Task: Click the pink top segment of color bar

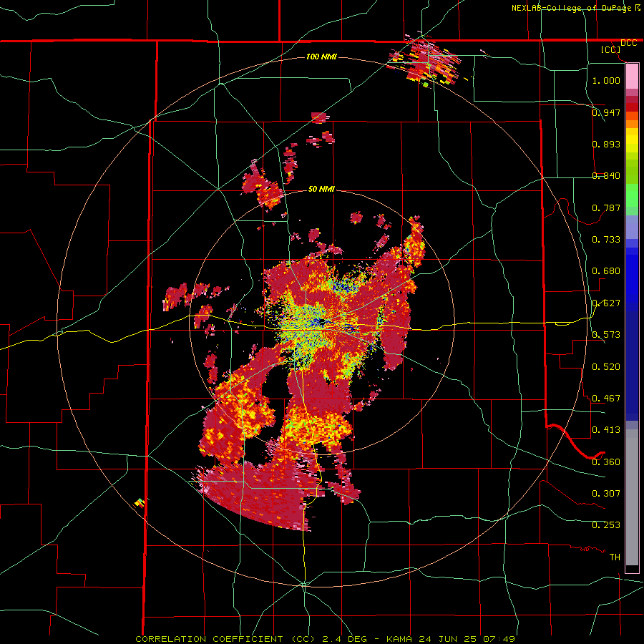Action: click(x=632, y=76)
